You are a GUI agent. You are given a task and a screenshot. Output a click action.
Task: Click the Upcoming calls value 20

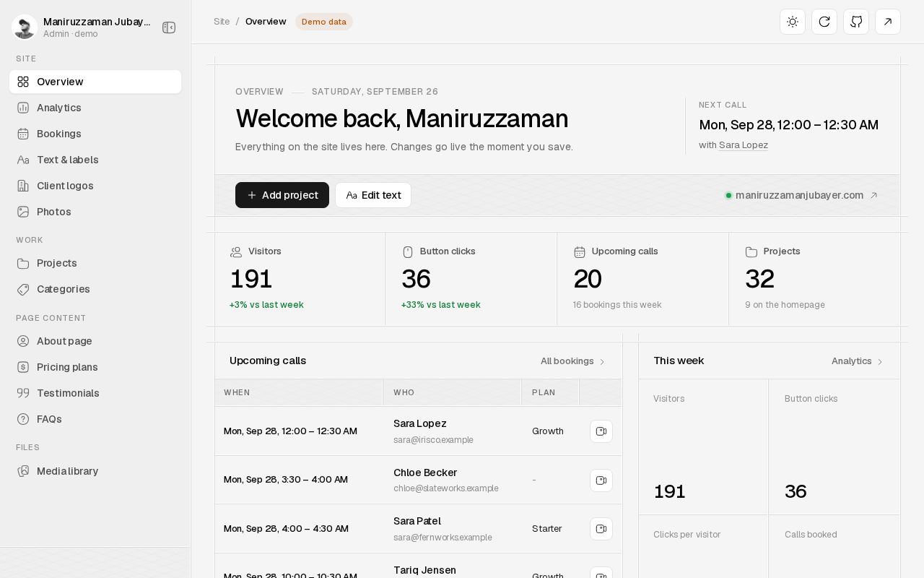coord(588,279)
